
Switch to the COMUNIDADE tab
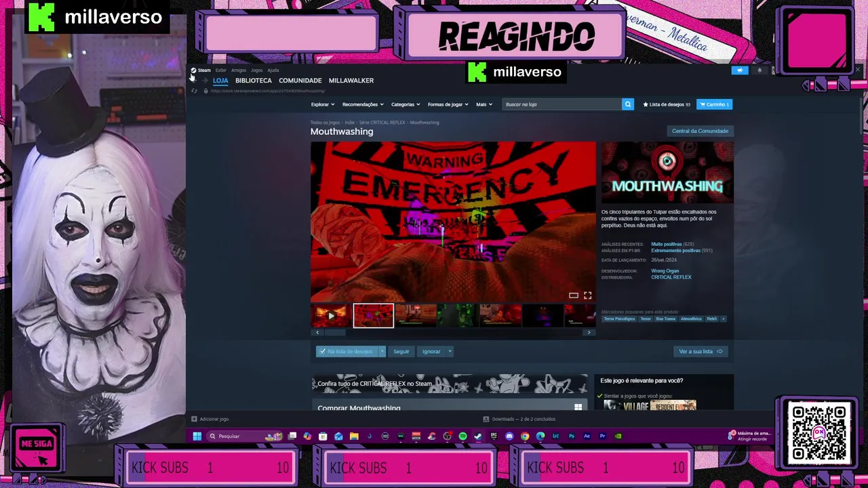pyautogui.click(x=300, y=80)
